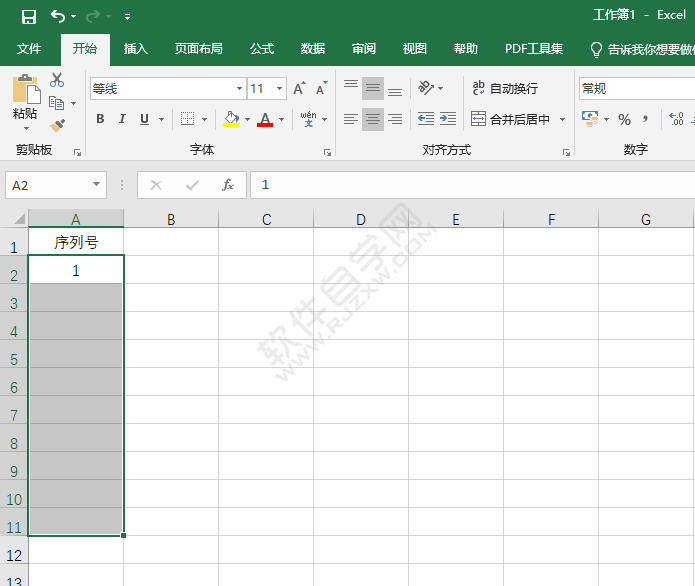Switch to the 数据 ribbon tab
This screenshot has height=586, width=695.
tap(313, 49)
